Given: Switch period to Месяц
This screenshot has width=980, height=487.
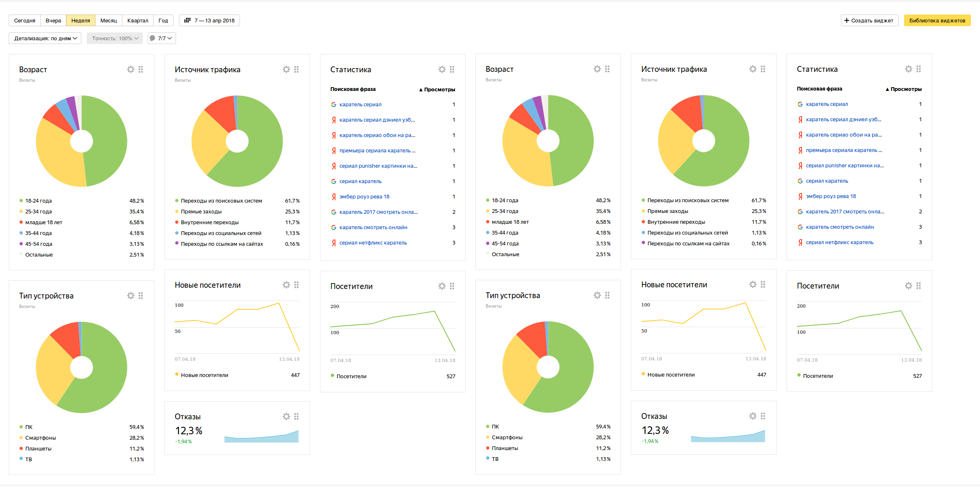Looking at the screenshot, I should (108, 20).
